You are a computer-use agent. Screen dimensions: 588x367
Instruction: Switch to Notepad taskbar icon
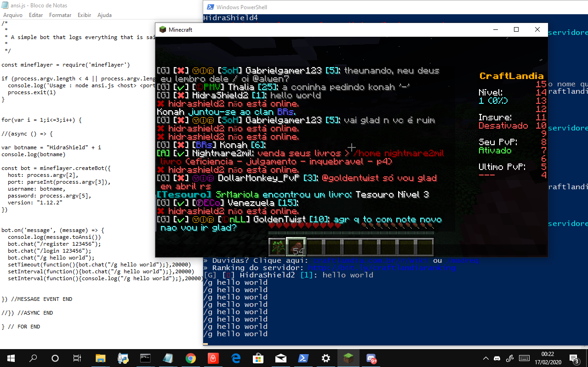tap(168, 358)
